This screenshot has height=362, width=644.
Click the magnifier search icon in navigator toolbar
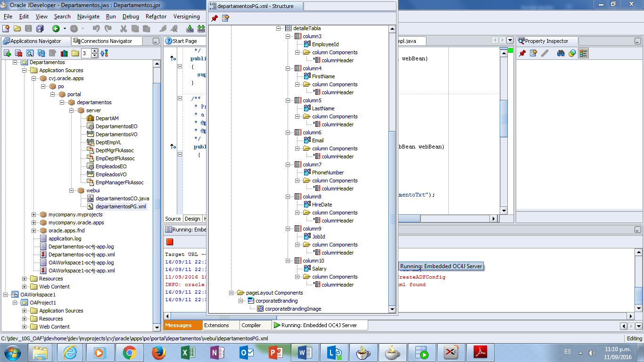click(x=30, y=53)
